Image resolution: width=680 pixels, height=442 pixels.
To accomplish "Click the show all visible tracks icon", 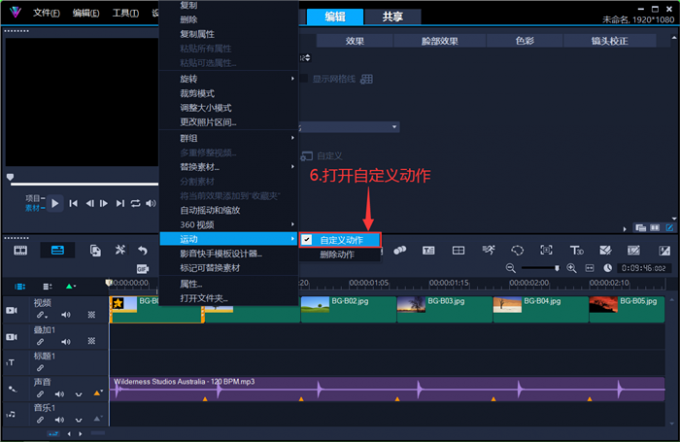I will click(x=20, y=287).
